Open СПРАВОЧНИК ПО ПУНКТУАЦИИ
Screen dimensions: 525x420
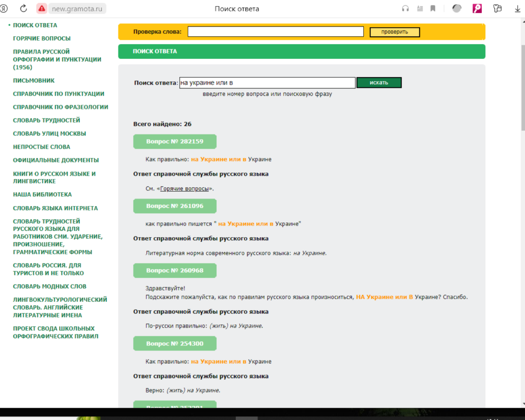click(x=59, y=94)
